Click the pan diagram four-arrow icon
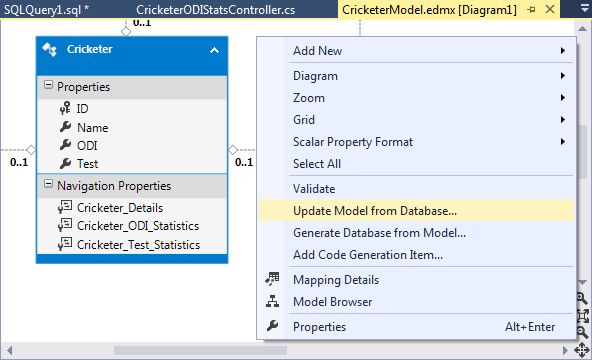The image size is (592, 360). (x=582, y=350)
